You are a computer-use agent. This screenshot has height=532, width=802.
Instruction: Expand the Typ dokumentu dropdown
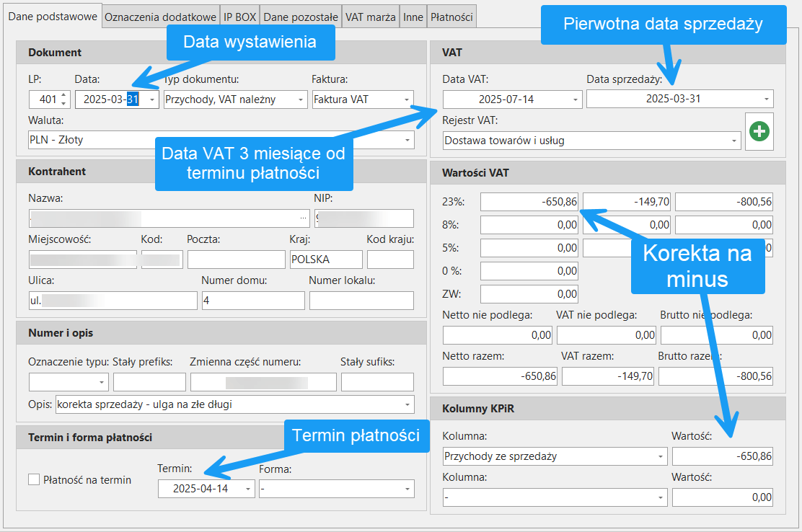pos(300,99)
